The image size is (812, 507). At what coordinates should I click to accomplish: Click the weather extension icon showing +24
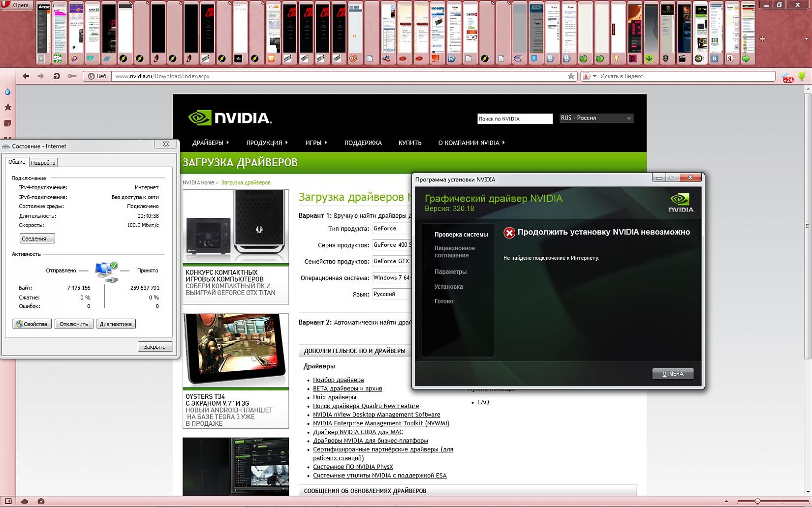pyautogui.click(x=787, y=77)
